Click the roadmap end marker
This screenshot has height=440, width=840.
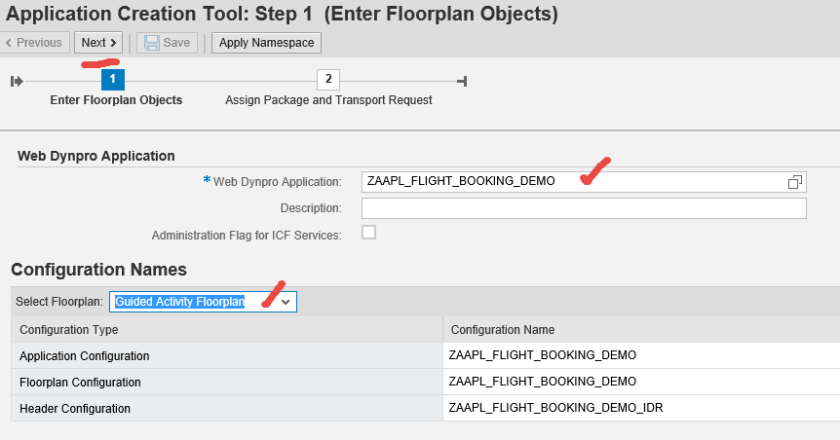461,81
